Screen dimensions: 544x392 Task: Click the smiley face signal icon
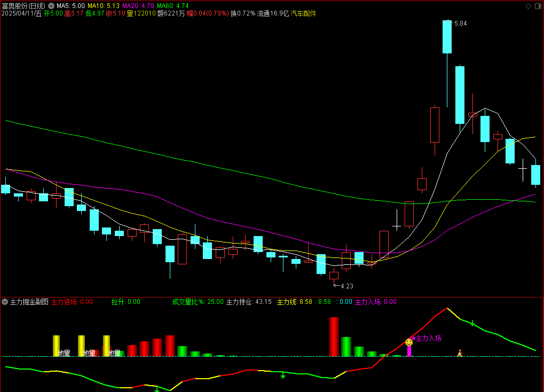coord(409,342)
